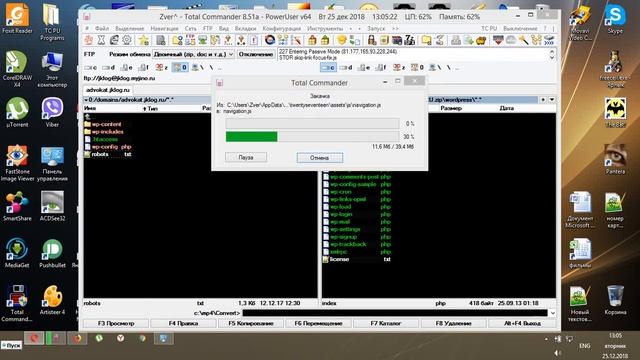
Task: Expand the menu bar overflow >> chevron
Action: point(395,29)
